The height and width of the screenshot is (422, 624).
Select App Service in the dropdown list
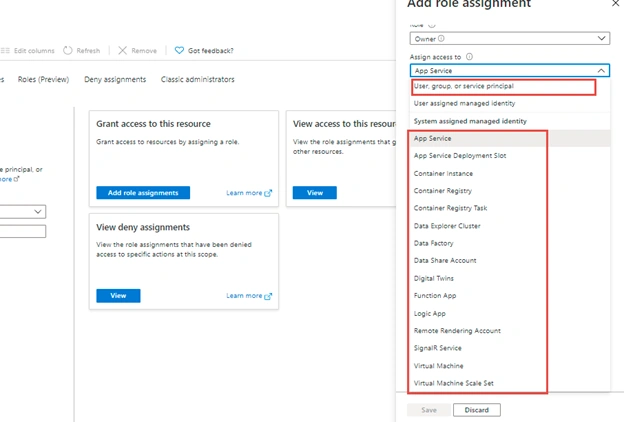pyautogui.click(x=510, y=139)
